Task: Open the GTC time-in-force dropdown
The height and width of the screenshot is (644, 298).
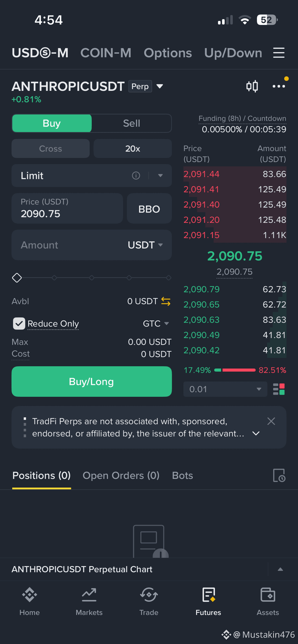Action: [x=156, y=323]
